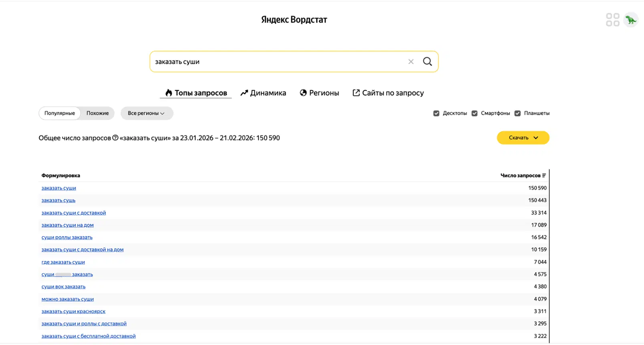Screen dimensions: 644x345
Task: Click the request count value 17 089
Action: (539, 225)
